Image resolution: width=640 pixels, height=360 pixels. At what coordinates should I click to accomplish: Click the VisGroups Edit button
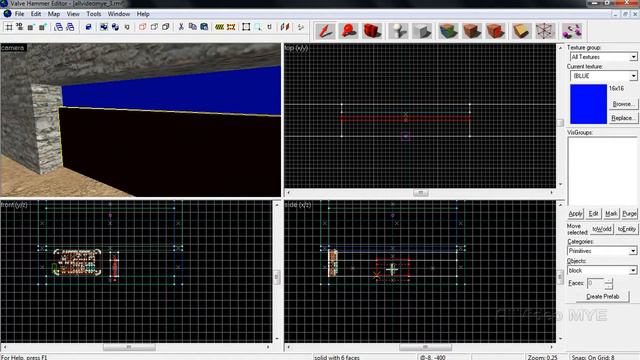pyautogui.click(x=593, y=213)
